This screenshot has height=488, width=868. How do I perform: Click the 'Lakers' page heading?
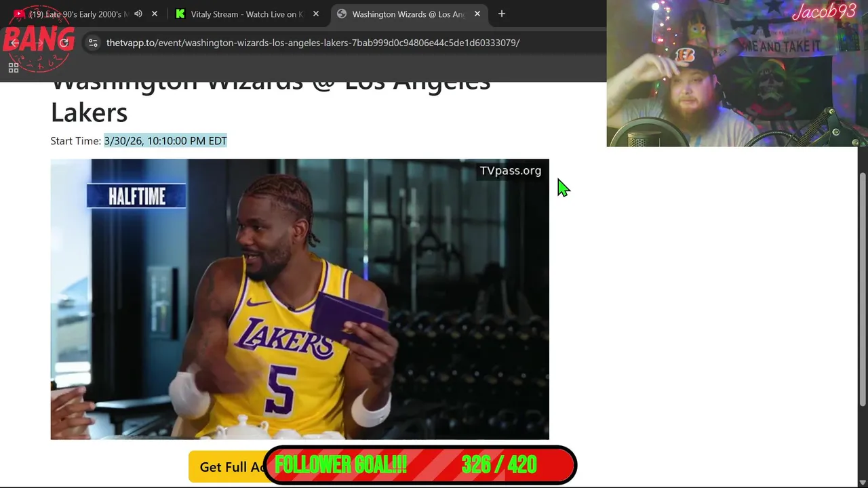tap(89, 113)
